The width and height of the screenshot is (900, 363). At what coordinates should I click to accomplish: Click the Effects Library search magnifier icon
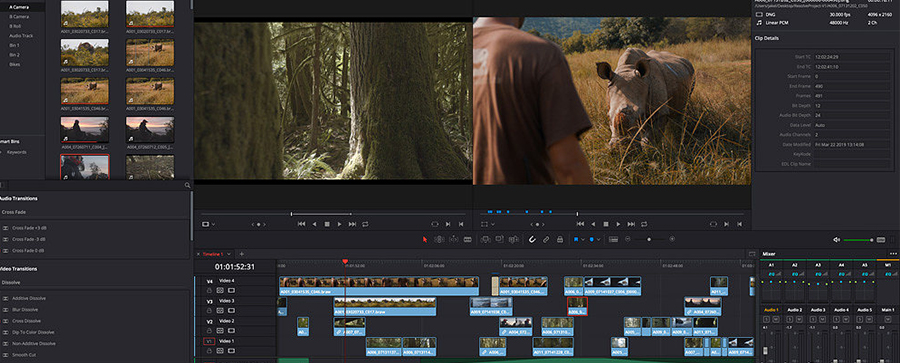tap(187, 186)
